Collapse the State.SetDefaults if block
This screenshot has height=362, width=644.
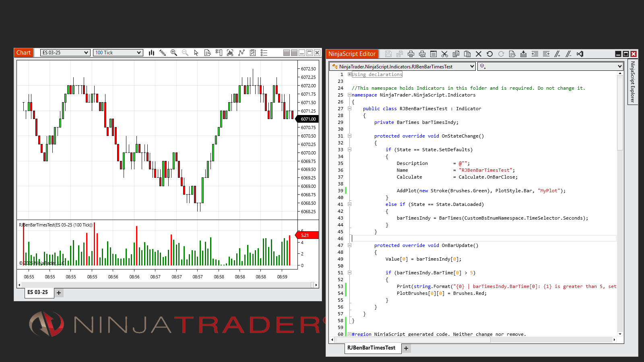click(349, 150)
